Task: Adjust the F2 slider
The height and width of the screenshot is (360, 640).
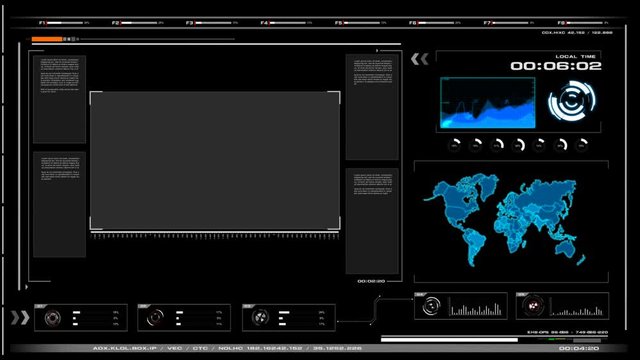Action: click(139, 23)
